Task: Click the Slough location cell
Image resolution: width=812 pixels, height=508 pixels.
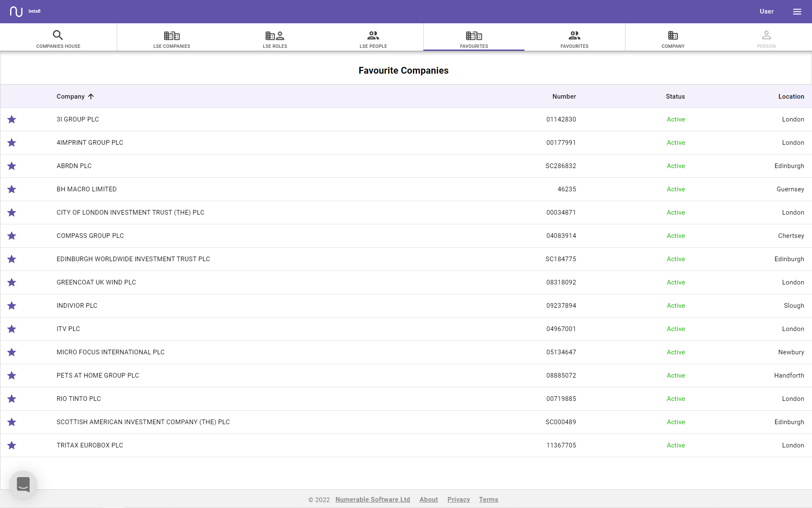Action: tap(794, 306)
